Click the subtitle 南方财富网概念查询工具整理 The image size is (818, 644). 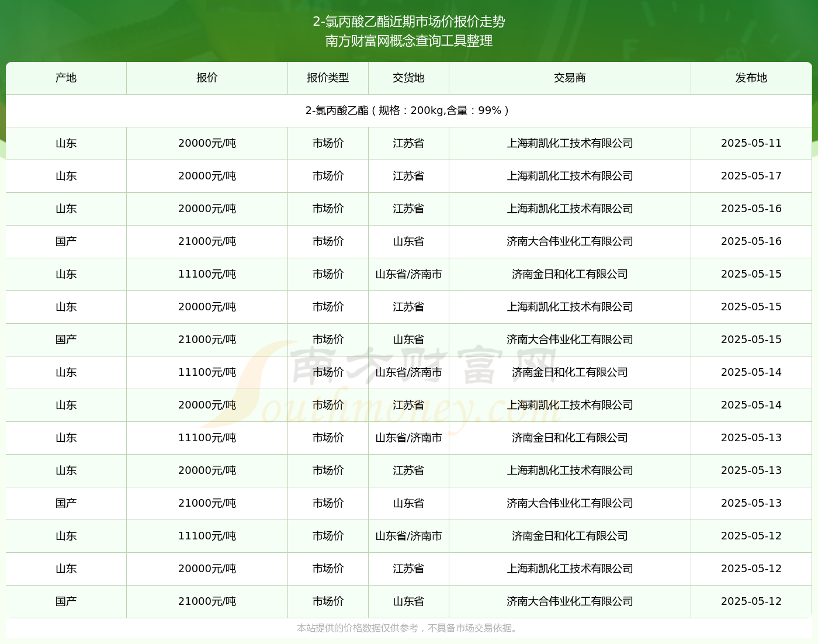[409, 41]
